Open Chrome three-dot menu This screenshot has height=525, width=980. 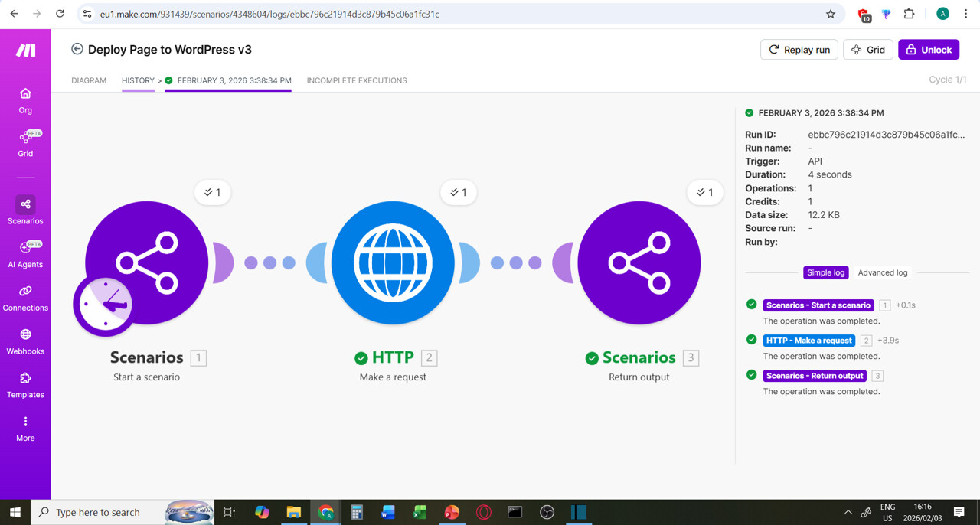[x=965, y=14]
